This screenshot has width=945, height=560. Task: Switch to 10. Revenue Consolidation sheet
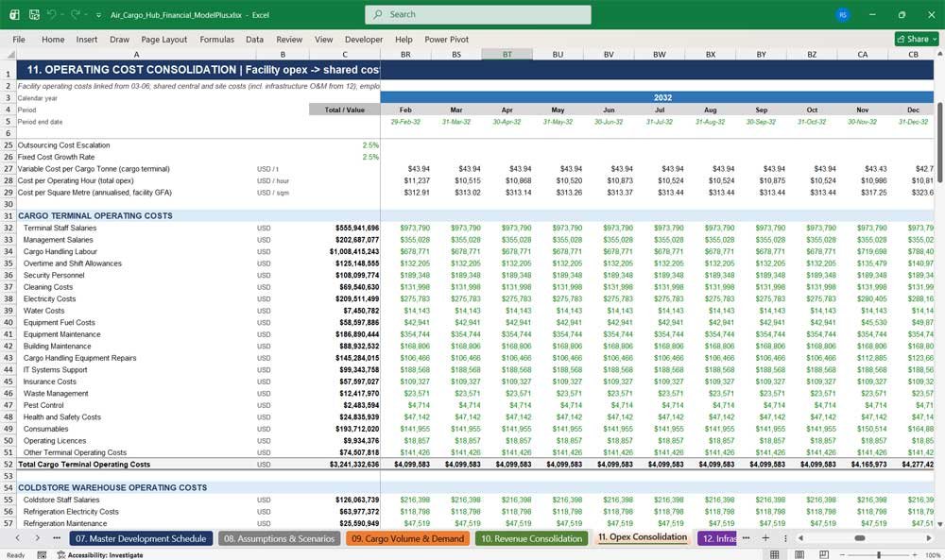(531, 538)
